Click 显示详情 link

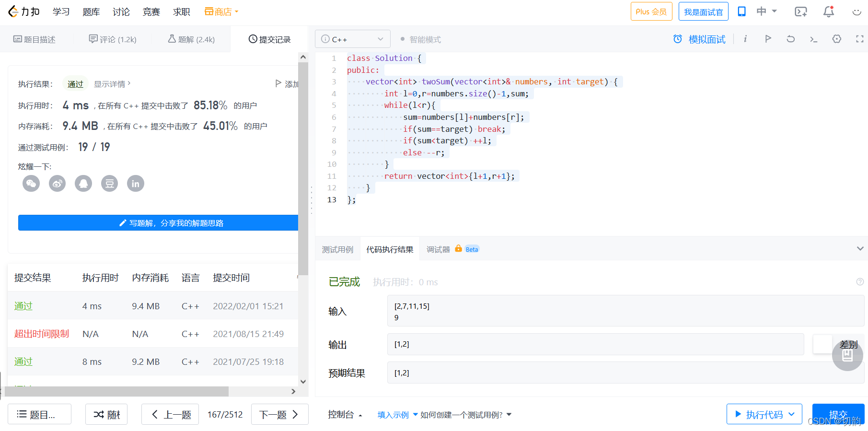112,84
